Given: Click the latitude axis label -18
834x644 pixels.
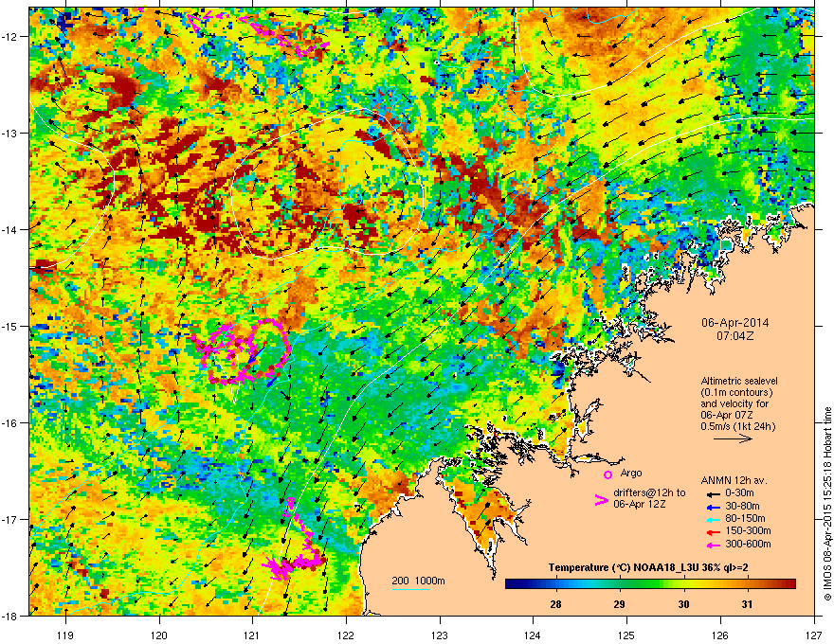Looking at the screenshot, I should (9, 616).
